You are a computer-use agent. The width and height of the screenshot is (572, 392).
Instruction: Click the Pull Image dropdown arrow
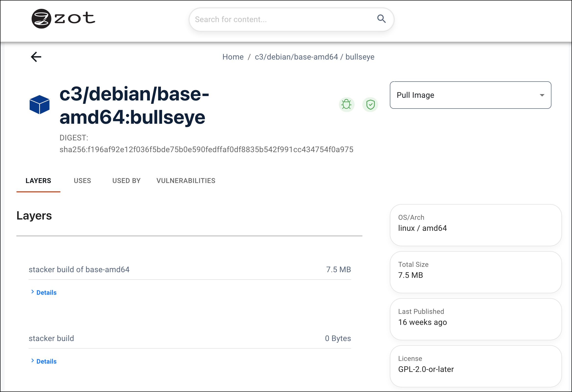(542, 95)
